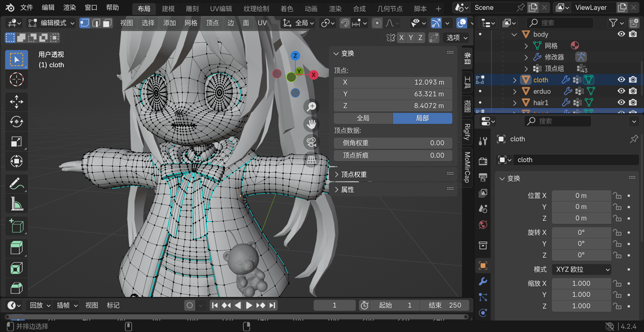Unlock or lock 位置 X property
Viewport: 644px width, 332px height.
[618, 196]
